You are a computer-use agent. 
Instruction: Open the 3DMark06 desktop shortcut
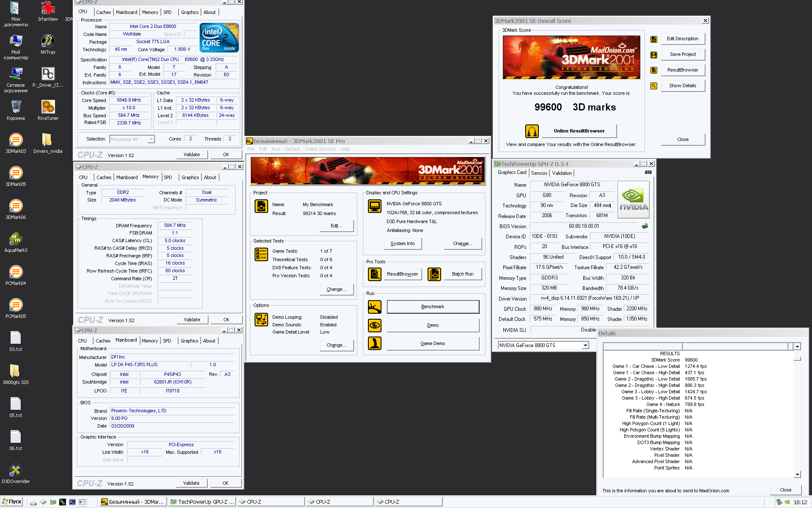[16, 209]
